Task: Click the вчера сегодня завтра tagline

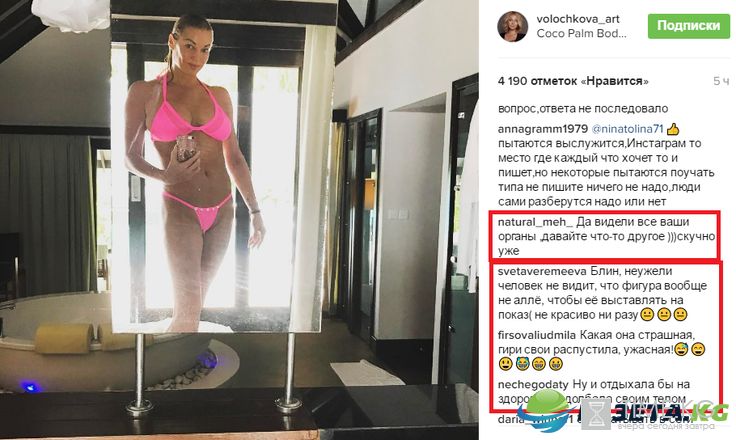Action: click(x=666, y=426)
